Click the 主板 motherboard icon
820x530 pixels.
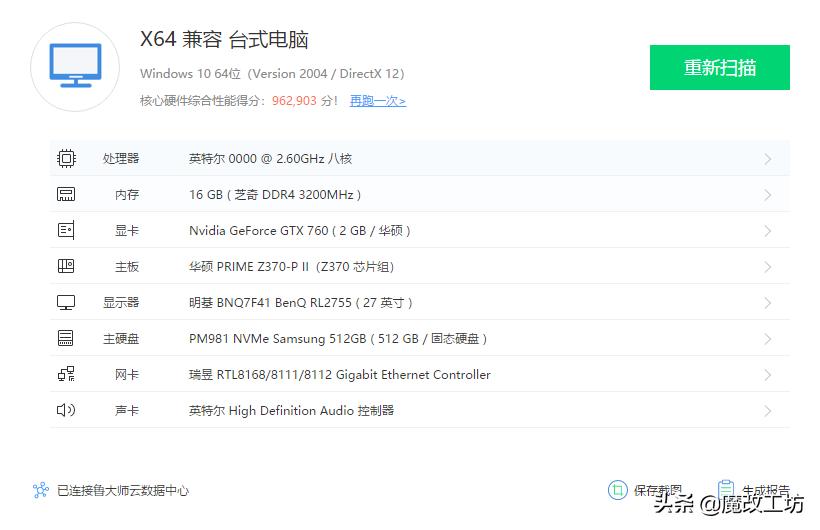(x=66, y=266)
